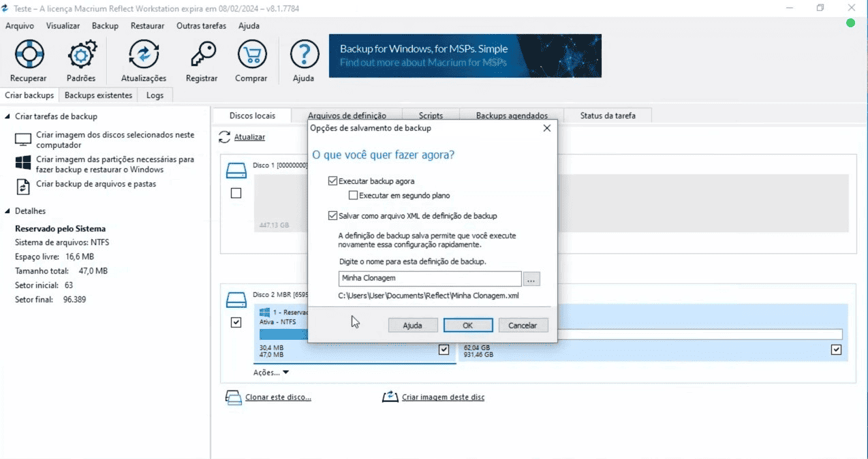Screen dimensions: 868x459
Task: Switch to the Backups existentes tab
Action: (98, 95)
